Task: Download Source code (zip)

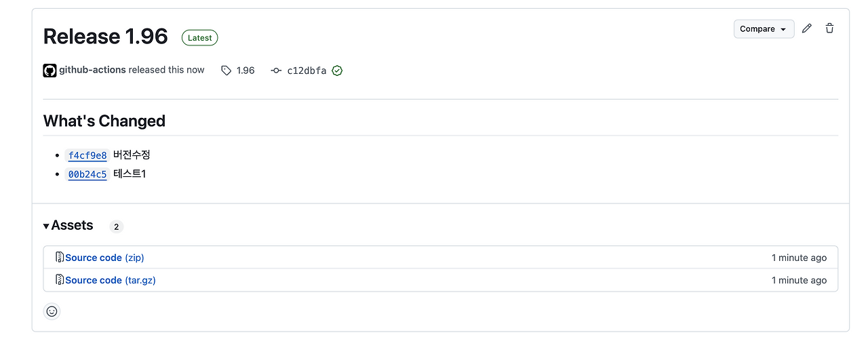Action: click(104, 258)
